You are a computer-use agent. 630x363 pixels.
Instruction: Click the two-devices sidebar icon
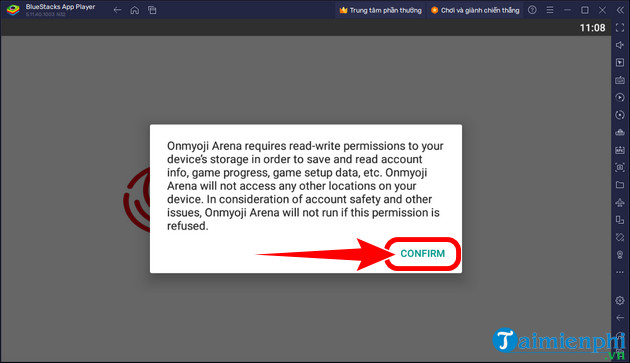tap(620, 220)
